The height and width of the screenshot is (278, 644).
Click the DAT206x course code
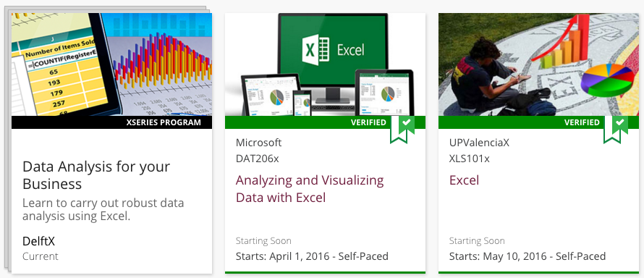(257, 159)
